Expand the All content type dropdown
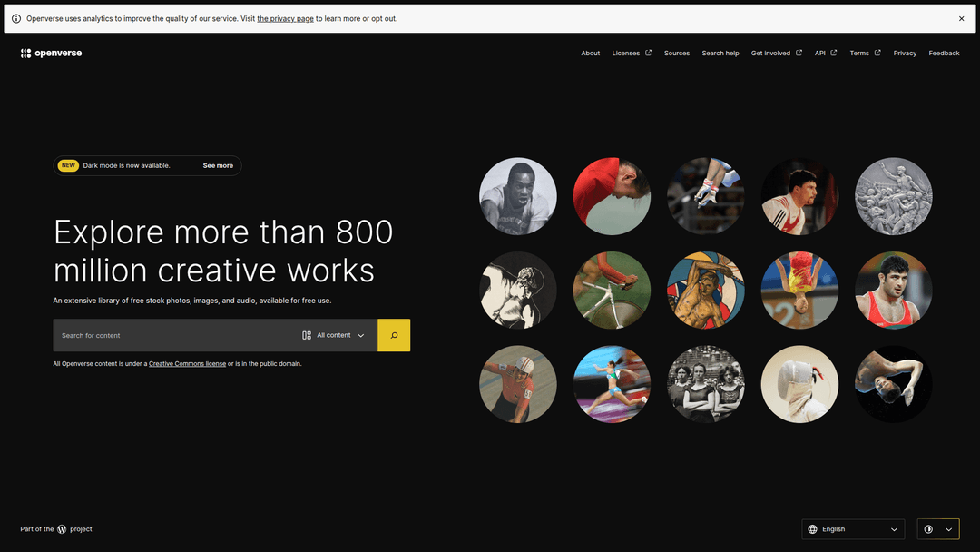The image size is (980, 552). point(333,335)
